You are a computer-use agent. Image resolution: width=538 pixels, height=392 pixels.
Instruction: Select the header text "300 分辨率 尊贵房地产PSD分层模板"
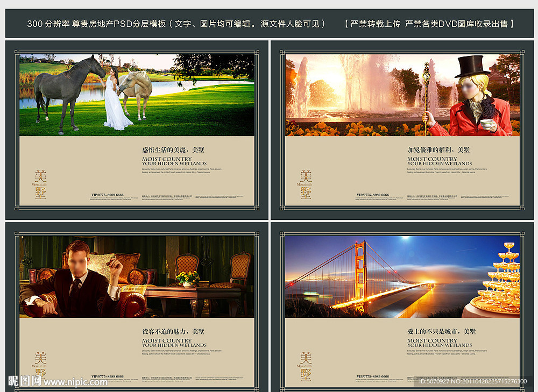click(96, 24)
